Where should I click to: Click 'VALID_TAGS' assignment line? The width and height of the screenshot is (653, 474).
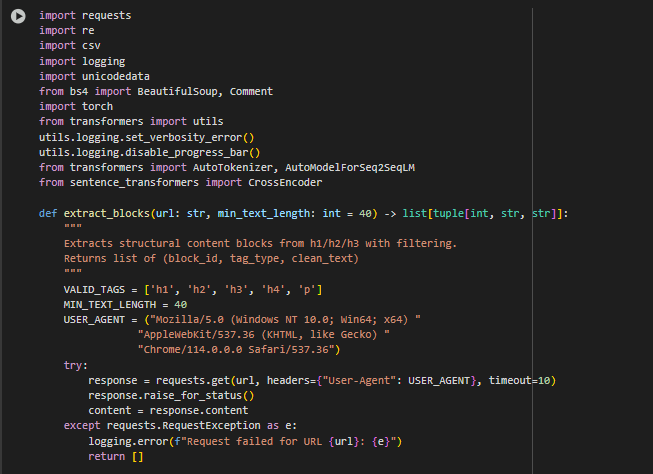pos(193,289)
